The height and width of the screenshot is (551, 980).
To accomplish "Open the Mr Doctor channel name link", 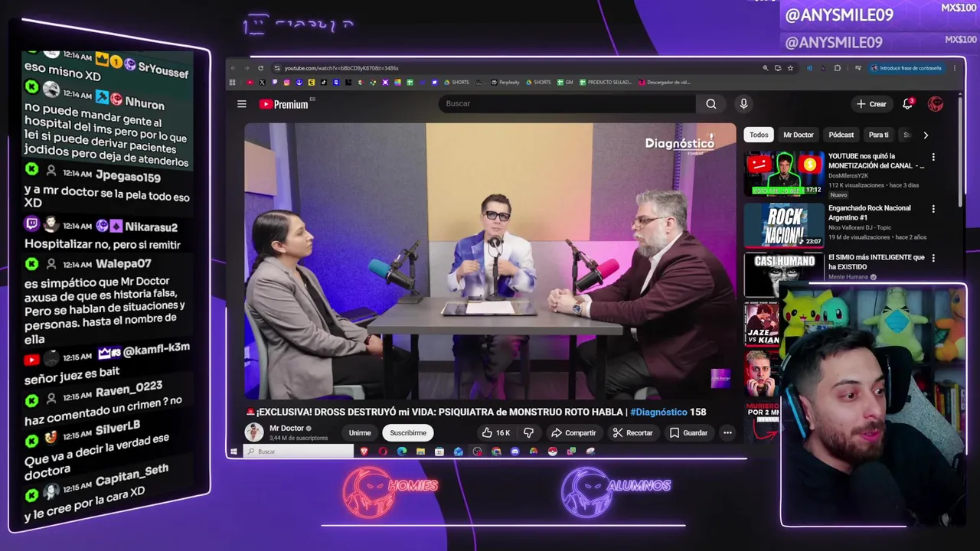I will tap(287, 429).
